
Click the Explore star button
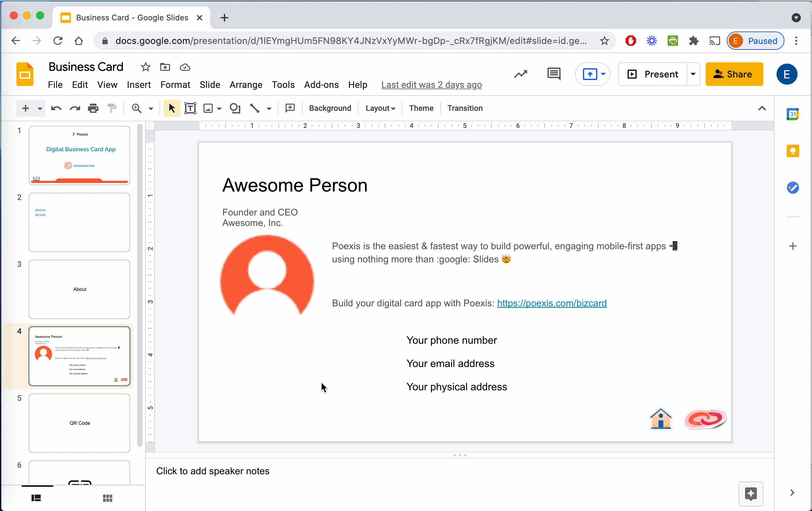pos(751,494)
